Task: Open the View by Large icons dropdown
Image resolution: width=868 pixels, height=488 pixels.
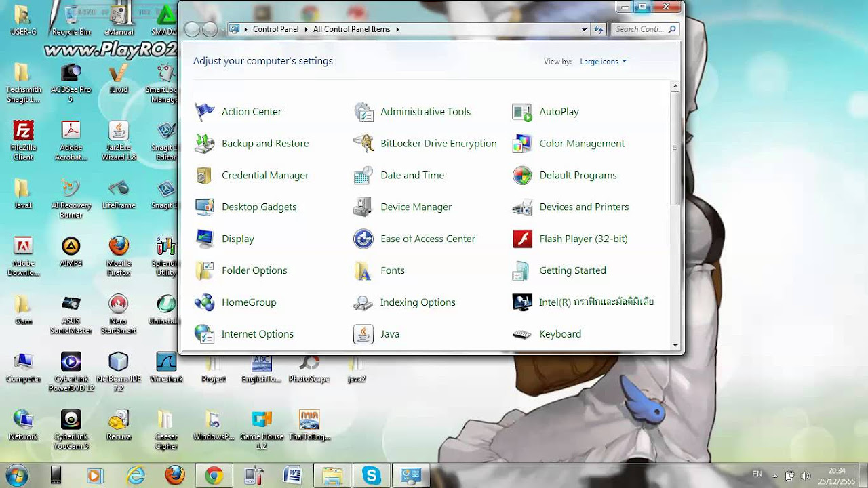Action: (x=603, y=62)
